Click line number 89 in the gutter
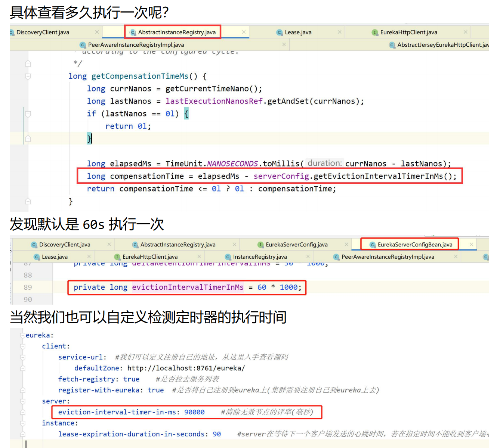The image size is (503, 448). 28,287
